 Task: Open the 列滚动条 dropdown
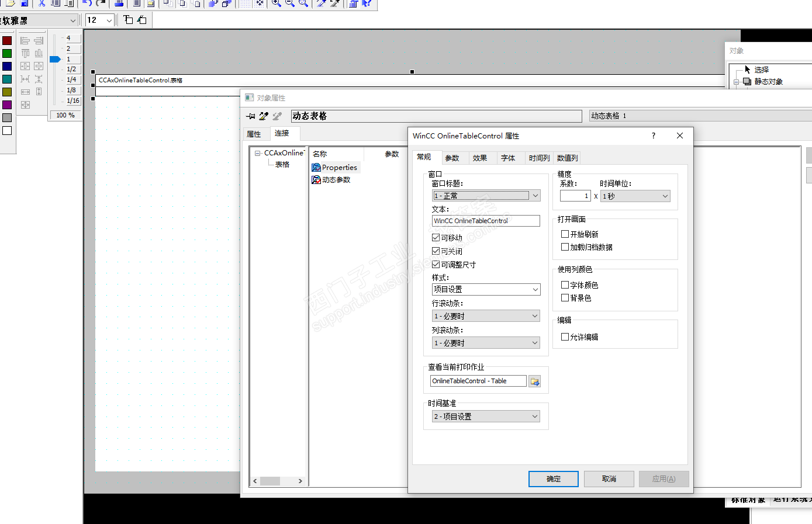tap(486, 343)
